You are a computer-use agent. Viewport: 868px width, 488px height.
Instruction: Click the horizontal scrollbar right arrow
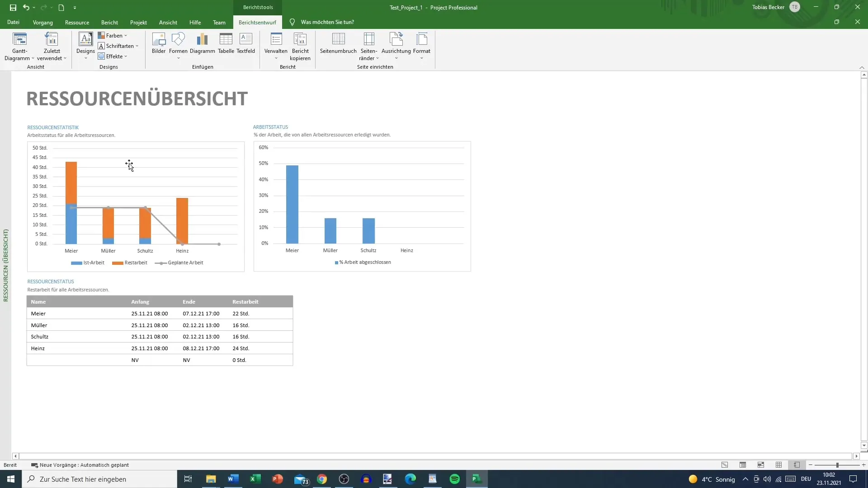[856, 456]
